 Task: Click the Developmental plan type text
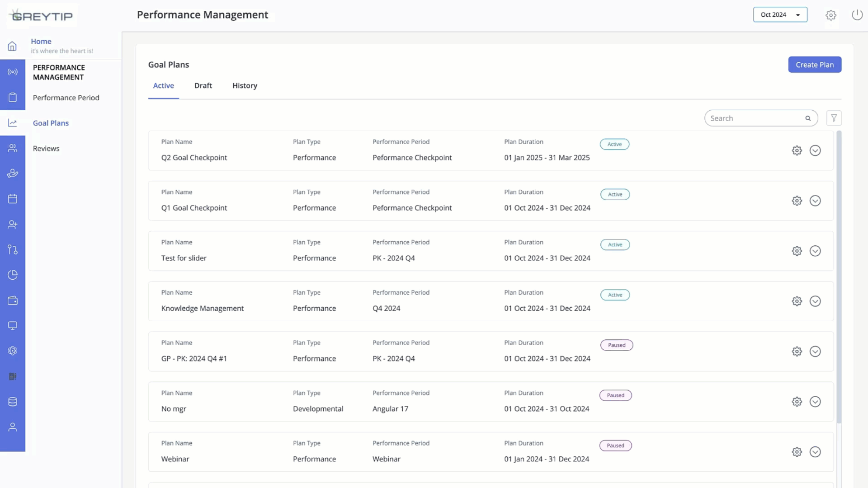tap(318, 409)
